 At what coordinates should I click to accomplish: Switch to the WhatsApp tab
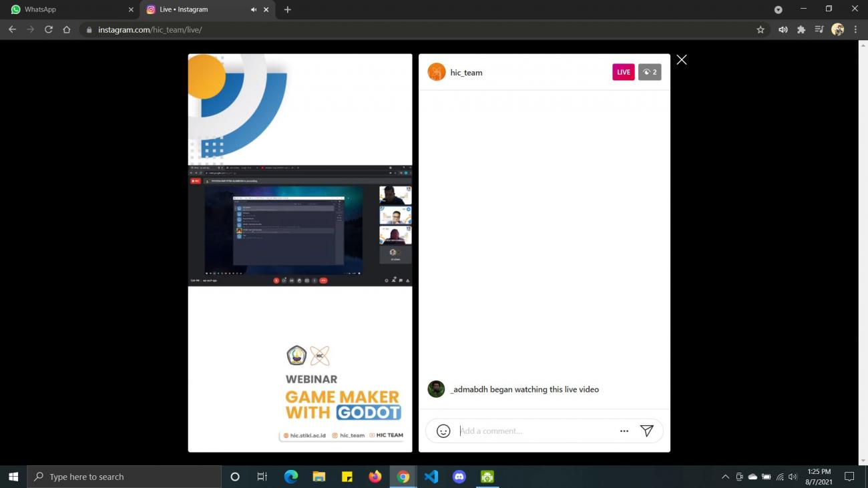pyautogui.click(x=67, y=10)
